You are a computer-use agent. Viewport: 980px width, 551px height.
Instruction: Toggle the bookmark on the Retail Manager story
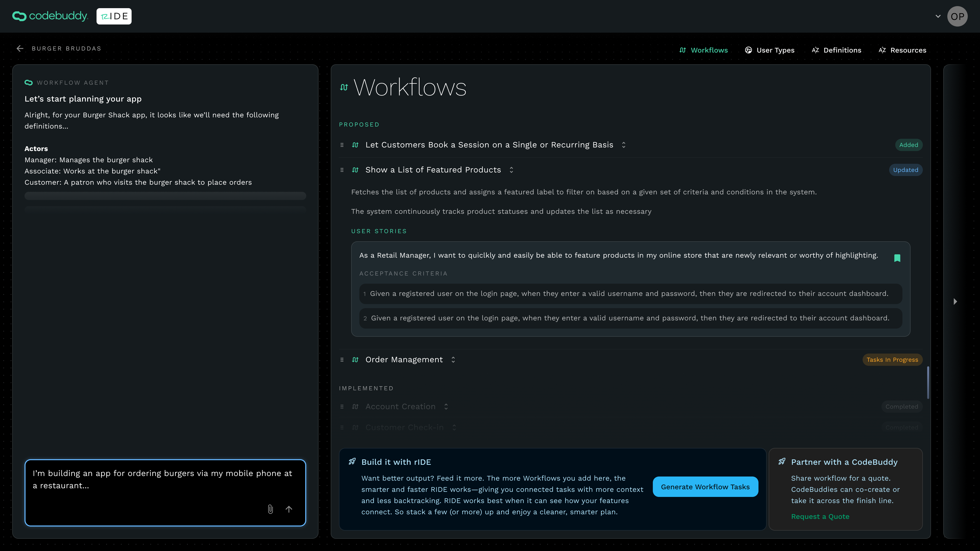click(897, 258)
